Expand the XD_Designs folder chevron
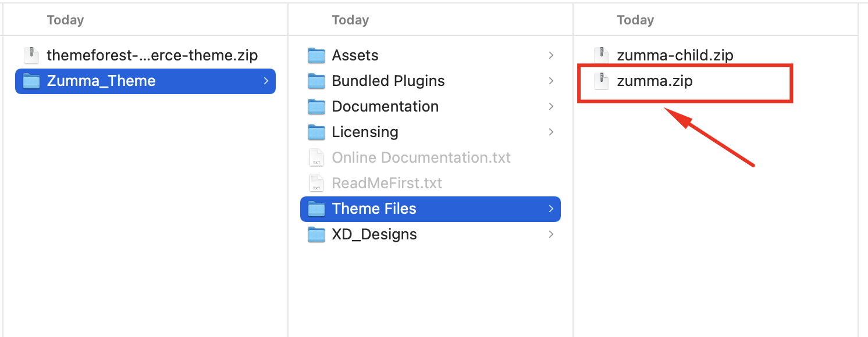 coord(550,234)
